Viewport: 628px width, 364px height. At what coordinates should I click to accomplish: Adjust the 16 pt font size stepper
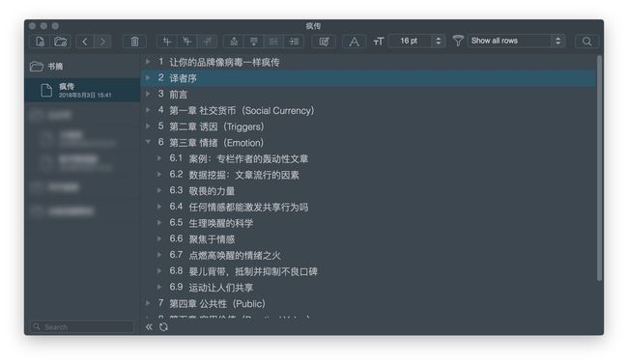coord(439,41)
